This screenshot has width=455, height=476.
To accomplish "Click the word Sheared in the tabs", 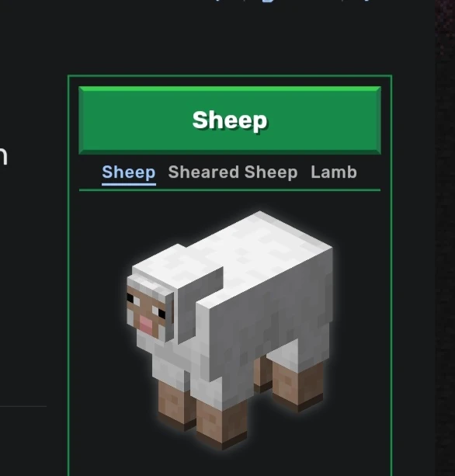I will point(203,172).
